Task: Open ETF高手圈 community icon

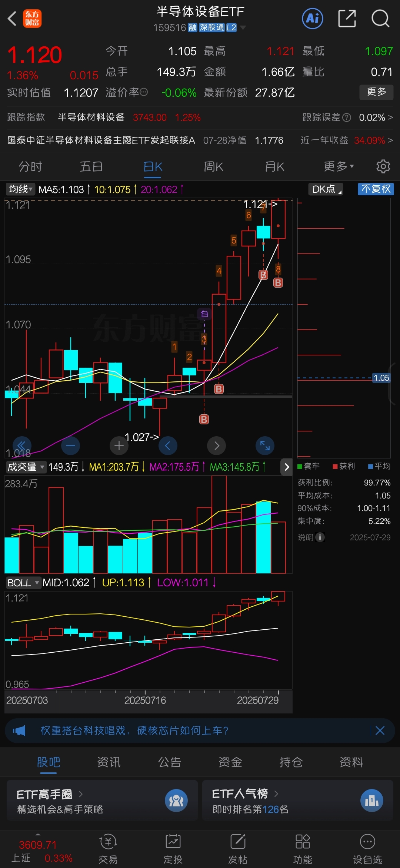Action: tap(176, 801)
